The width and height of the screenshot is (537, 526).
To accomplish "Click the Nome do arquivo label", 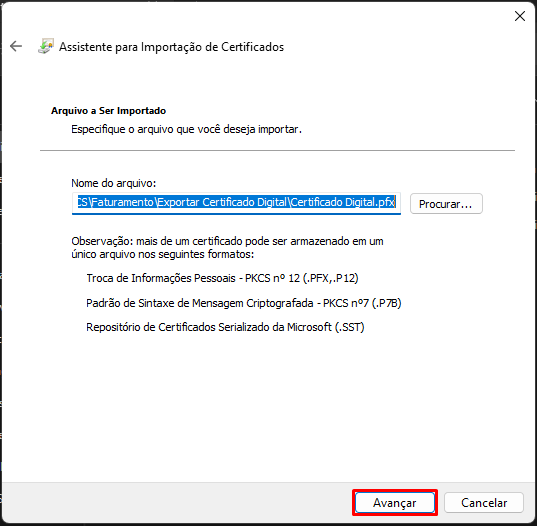I will (113, 183).
